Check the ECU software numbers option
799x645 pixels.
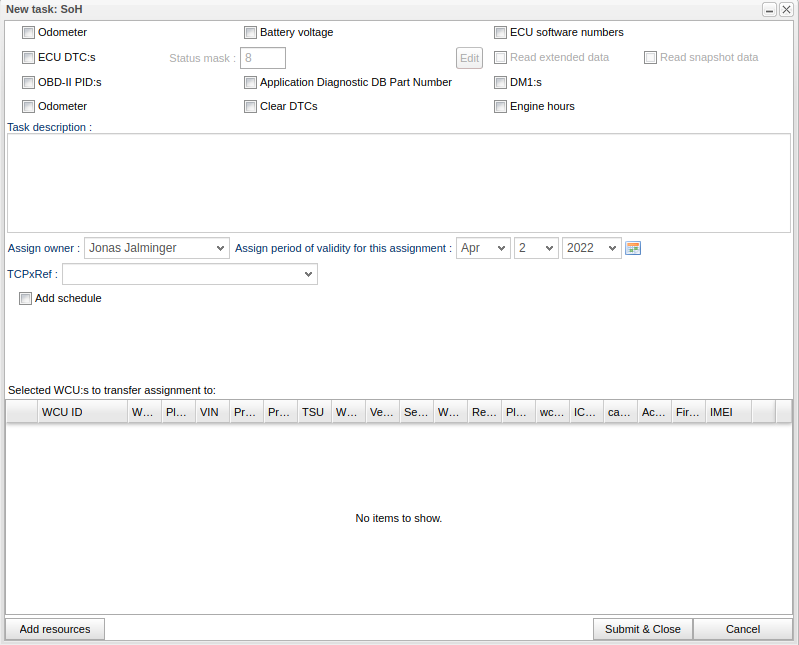(501, 32)
